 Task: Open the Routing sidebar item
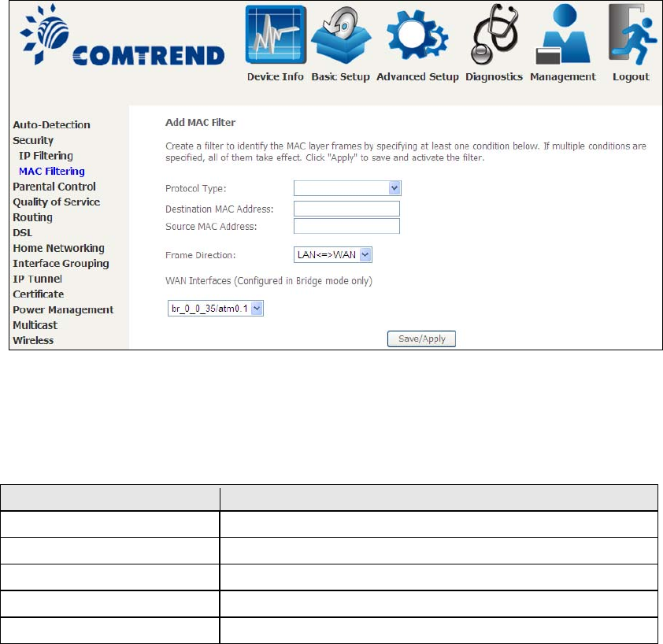coord(32,217)
